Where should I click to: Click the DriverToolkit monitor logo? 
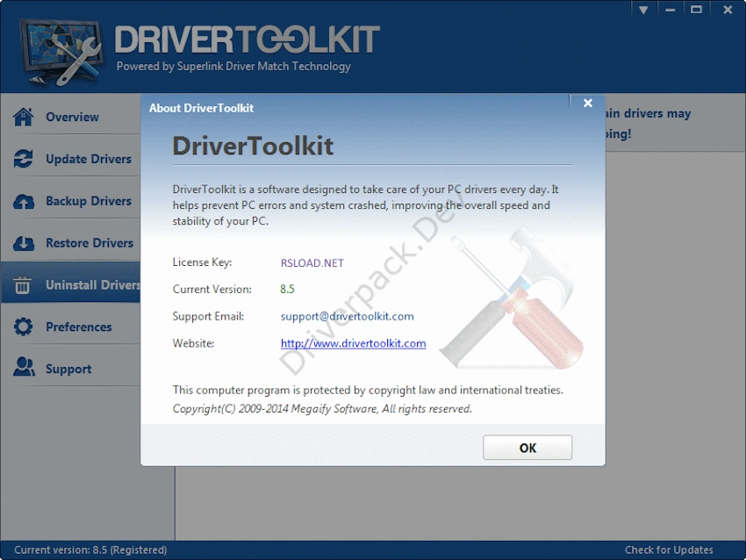coord(61,53)
